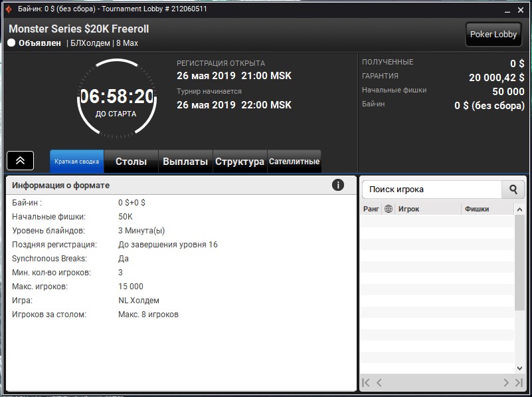
Task: Switch to the Столы tab
Action: coord(131,162)
